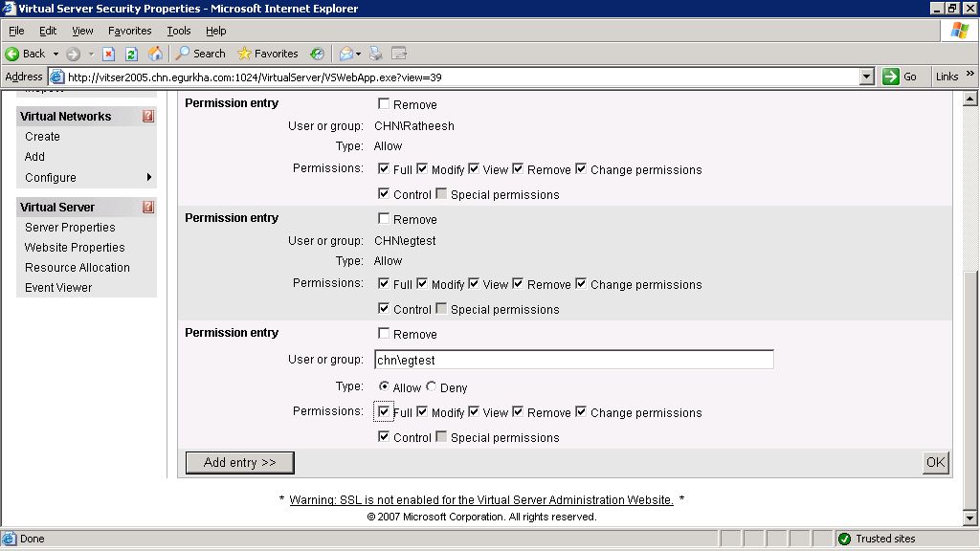
Task: Click the 2007 Microsoft Corporation copyright text
Action: pos(482,517)
